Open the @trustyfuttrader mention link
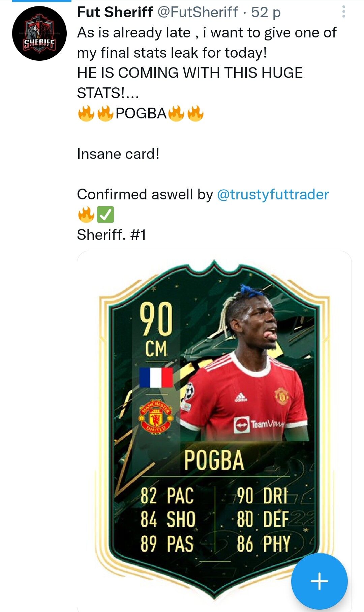Screen dimensions: 364x612 (273, 194)
